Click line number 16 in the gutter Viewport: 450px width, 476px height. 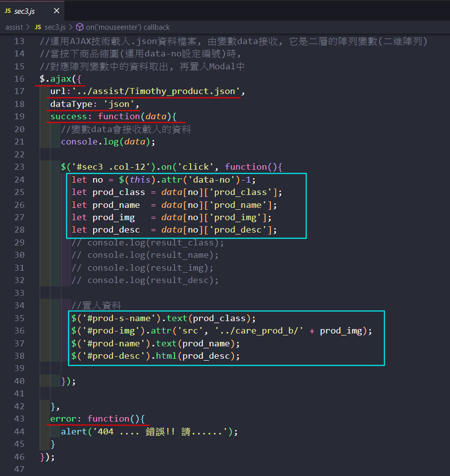19,79
